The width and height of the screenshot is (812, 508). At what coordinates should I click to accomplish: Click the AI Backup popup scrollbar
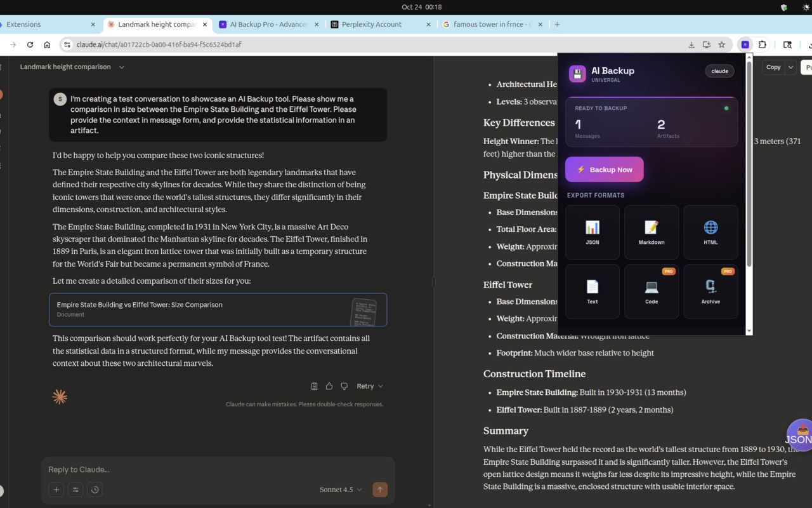749,165
